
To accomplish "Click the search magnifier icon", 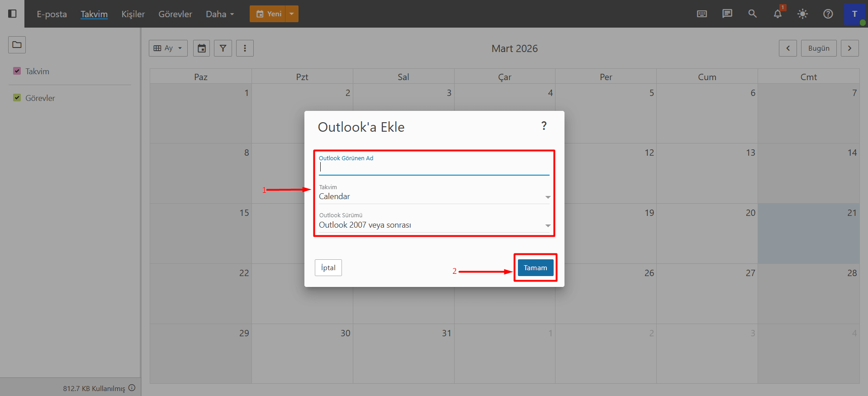I will click(x=752, y=14).
